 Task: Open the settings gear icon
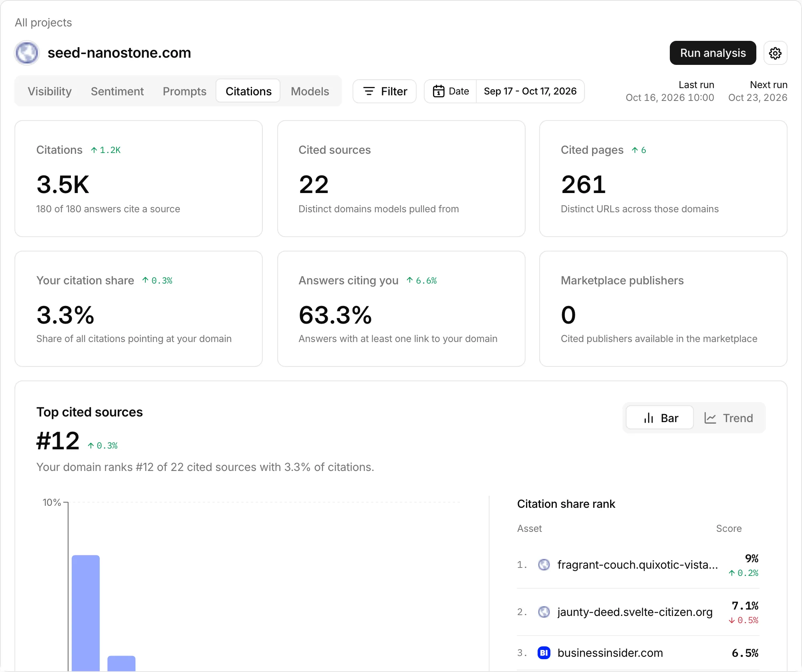[775, 53]
